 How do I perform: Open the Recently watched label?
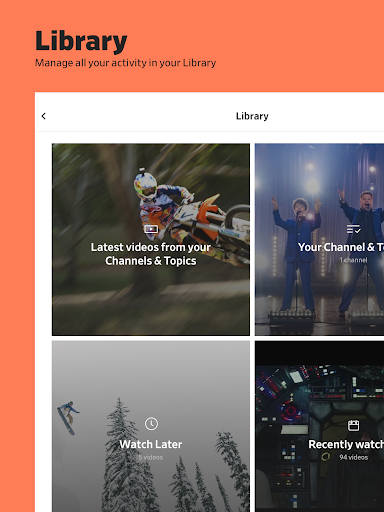click(x=346, y=444)
